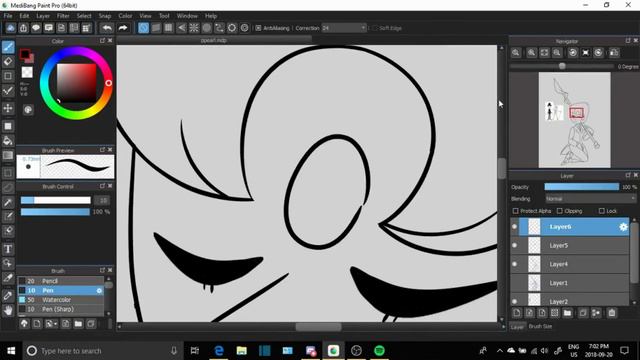Hide Layer6 visibility dot
The image size is (640, 360).
click(x=514, y=227)
